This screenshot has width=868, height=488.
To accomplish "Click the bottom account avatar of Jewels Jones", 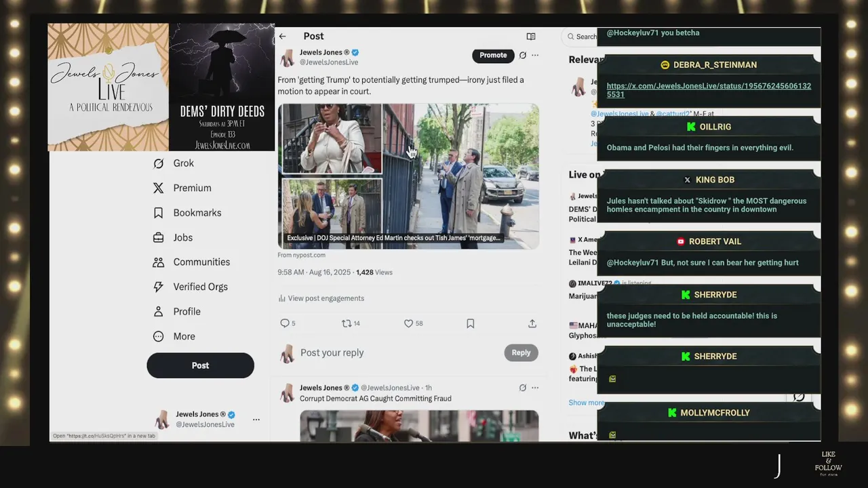I will (x=162, y=420).
